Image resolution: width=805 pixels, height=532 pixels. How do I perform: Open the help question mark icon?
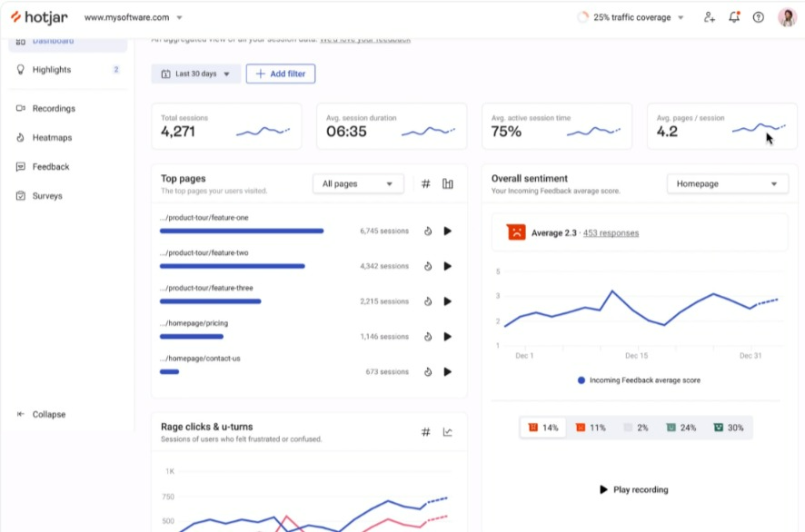pos(759,17)
